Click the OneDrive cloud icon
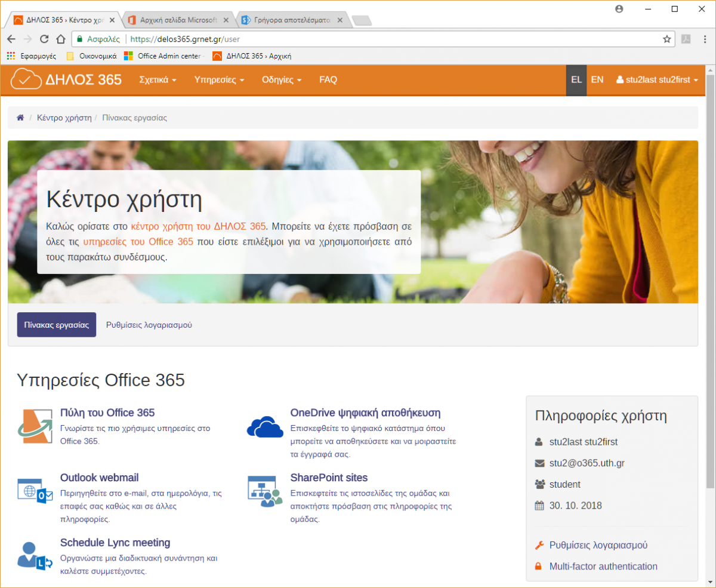 265,427
